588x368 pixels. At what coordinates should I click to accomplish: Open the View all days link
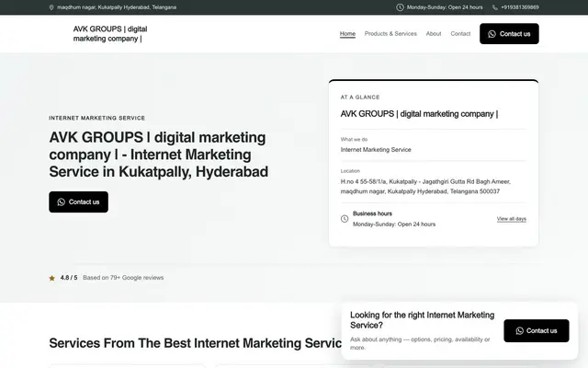pos(512,219)
